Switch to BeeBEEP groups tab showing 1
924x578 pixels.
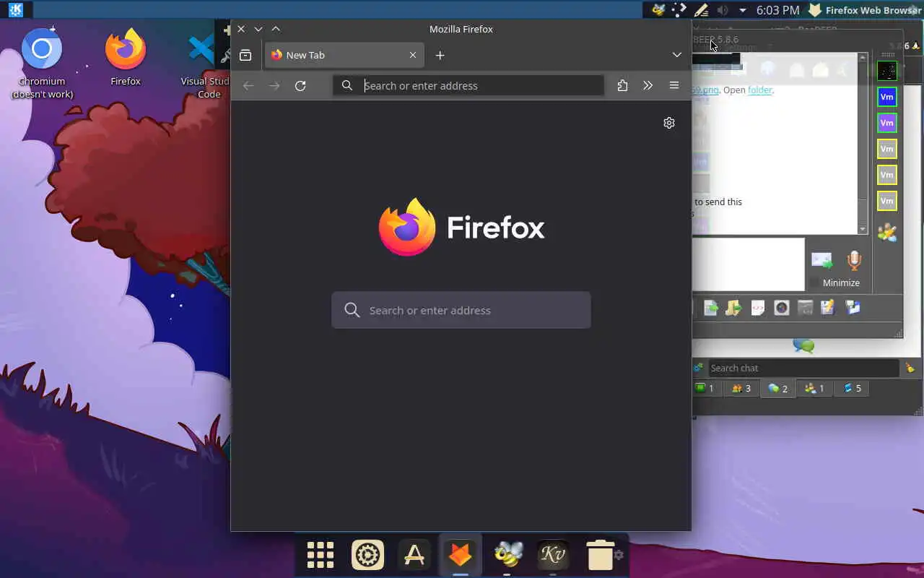coord(814,388)
